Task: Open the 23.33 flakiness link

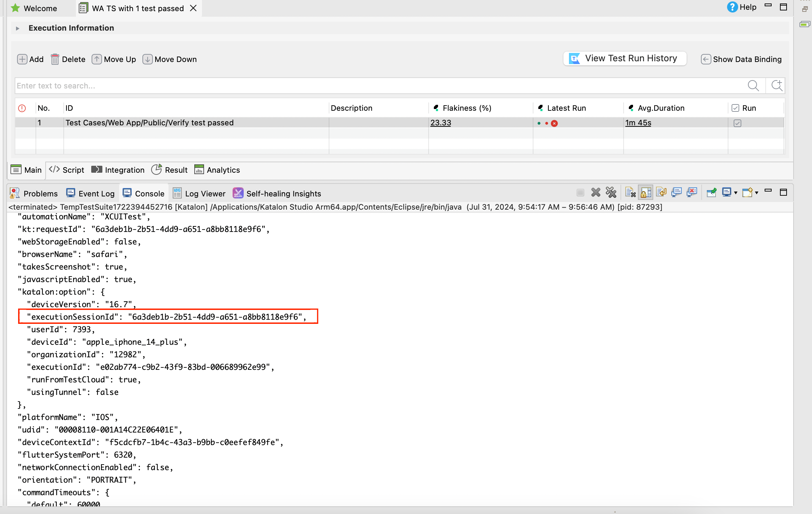Action: click(x=440, y=123)
